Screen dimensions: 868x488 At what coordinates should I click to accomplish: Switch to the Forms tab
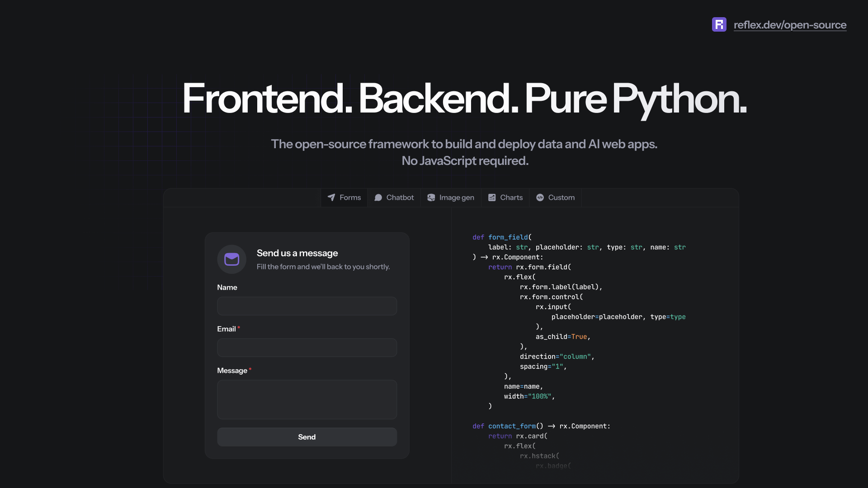pyautogui.click(x=350, y=197)
